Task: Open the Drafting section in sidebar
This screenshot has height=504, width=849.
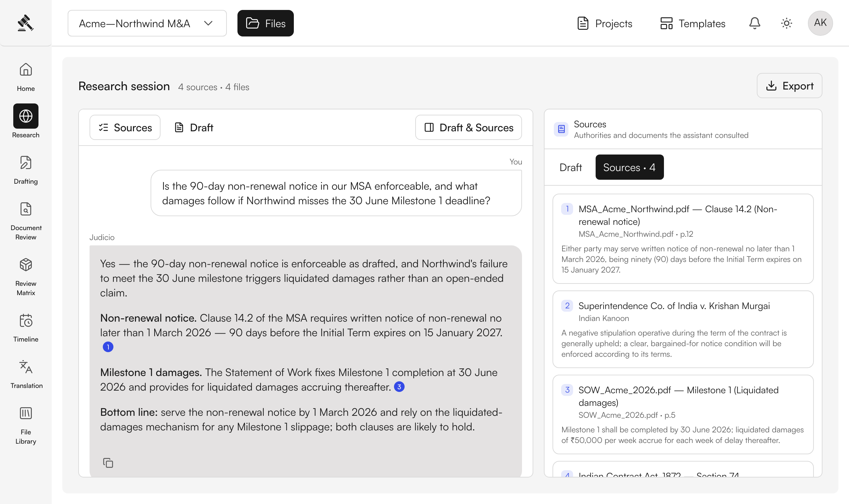Action: [26, 163]
